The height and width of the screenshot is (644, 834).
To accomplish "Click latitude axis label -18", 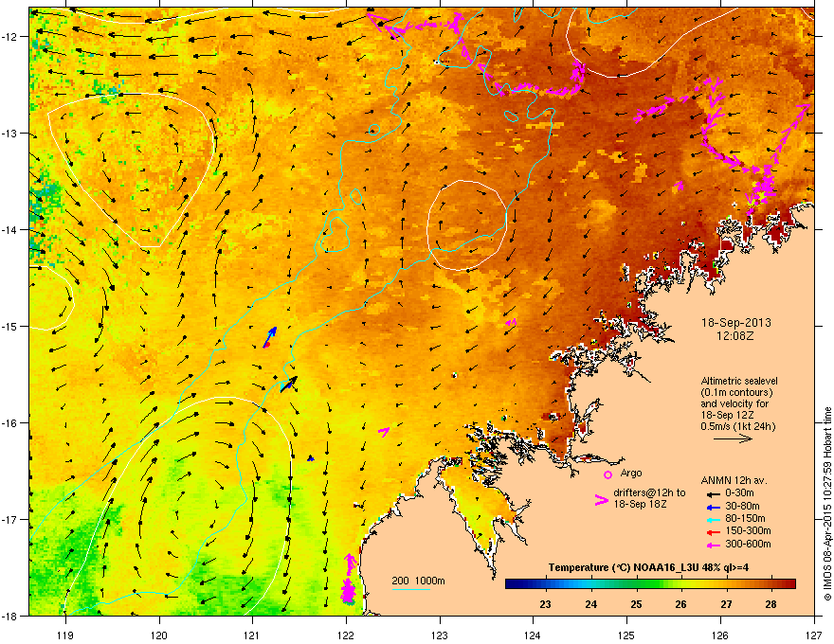I will pyautogui.click(x=10, y=616).
